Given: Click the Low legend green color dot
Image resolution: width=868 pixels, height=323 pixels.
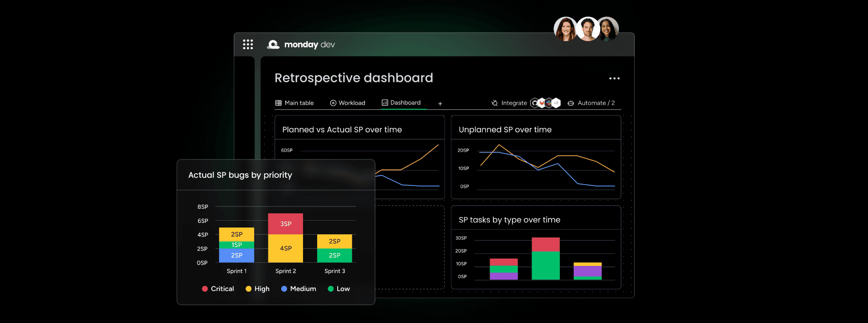Looking at the screenshot, I should (x=331, y=289).
